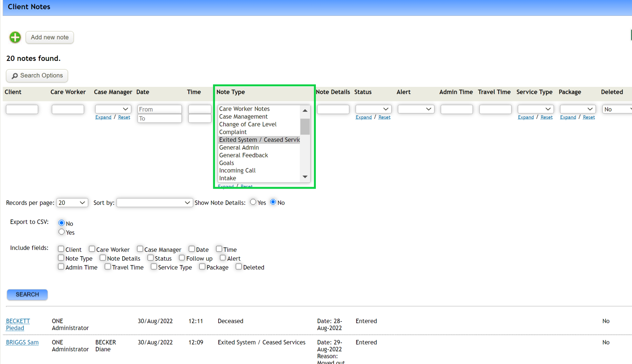
Task: Click the SEARCH button
Action: [x=27, y=295]
